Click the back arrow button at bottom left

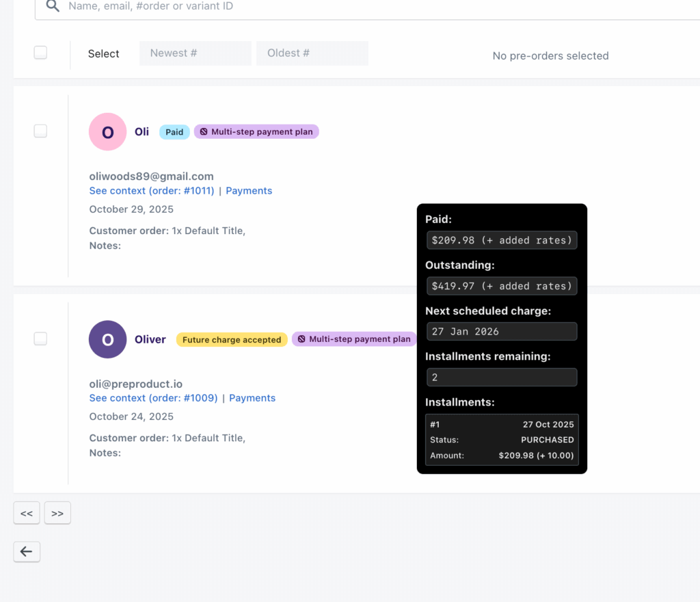point(26,551)
